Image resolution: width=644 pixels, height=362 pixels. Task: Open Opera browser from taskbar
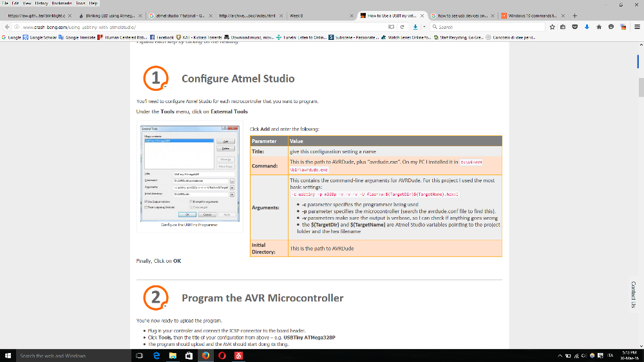(222, 356)
